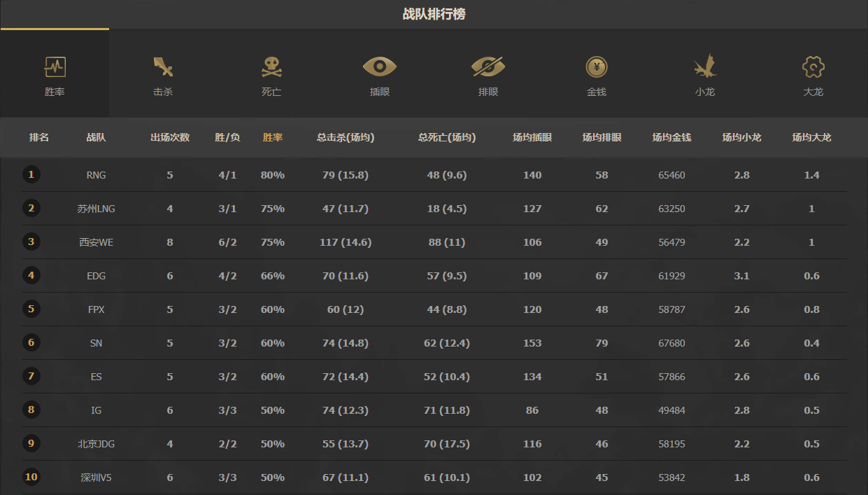
Task: Select the rank 9 badge beside 北京JDG
Action: pos(31,443)
